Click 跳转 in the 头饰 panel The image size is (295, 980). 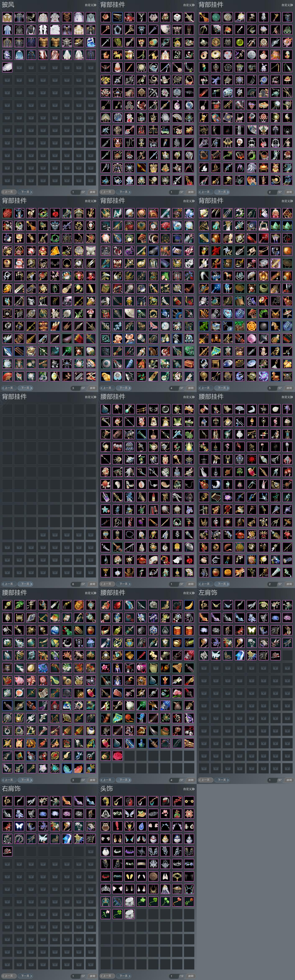[x=191, y=976]
